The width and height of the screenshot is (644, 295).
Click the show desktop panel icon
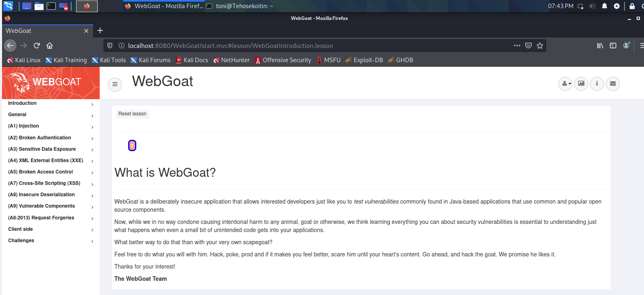click(27, 6)
